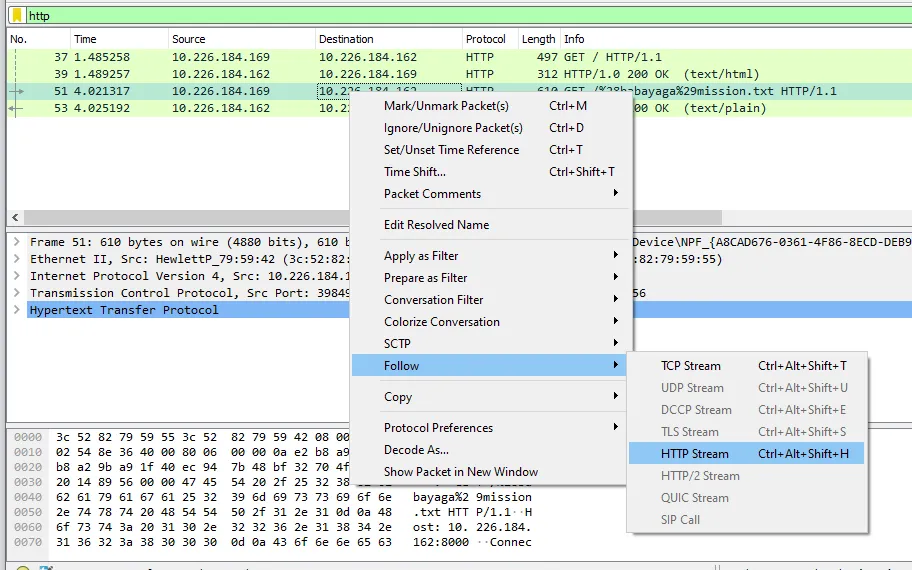The image size is (912, 570).
Task: Select packet 39 HTTP/1.0 200 OK (text/html)
Action: 459,74
